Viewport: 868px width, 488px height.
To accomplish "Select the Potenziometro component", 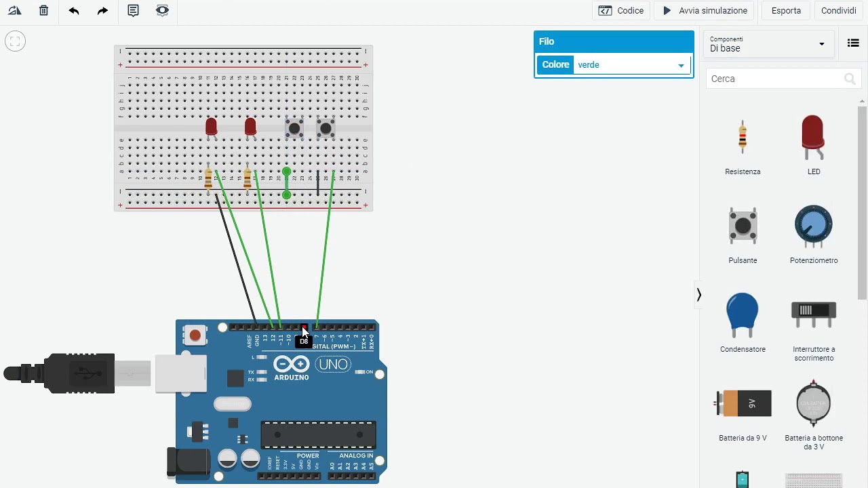I will pos(813,235).
